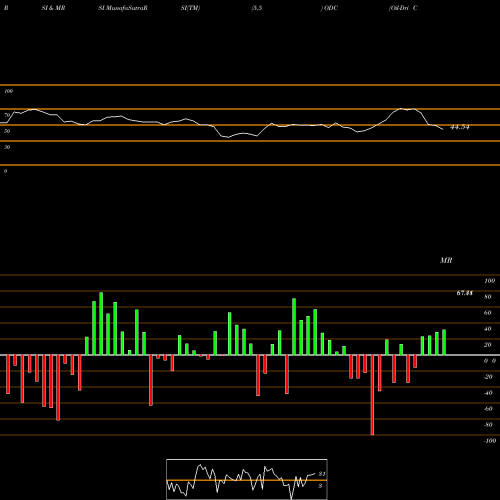The height and width of the screenshot is (500, 500).
Task: Click the 67.38 MR value label
Action: (x=464, y=293)
